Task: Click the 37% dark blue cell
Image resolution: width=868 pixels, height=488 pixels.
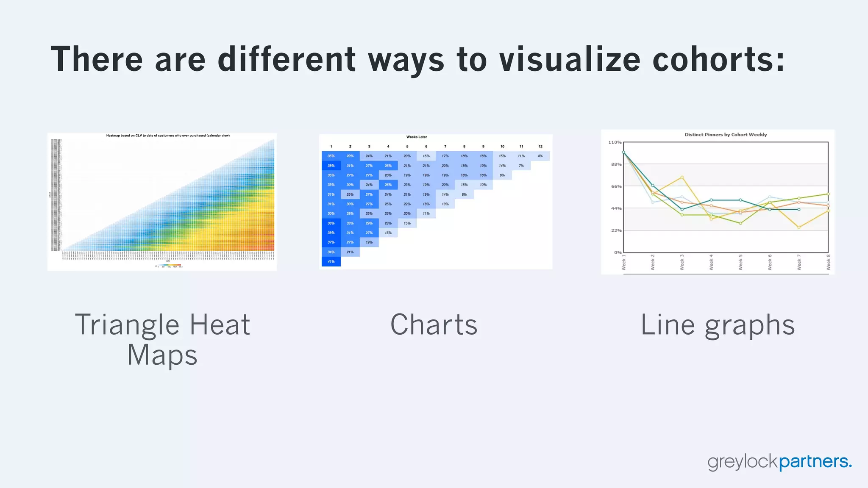Action: tap(331, 242)
